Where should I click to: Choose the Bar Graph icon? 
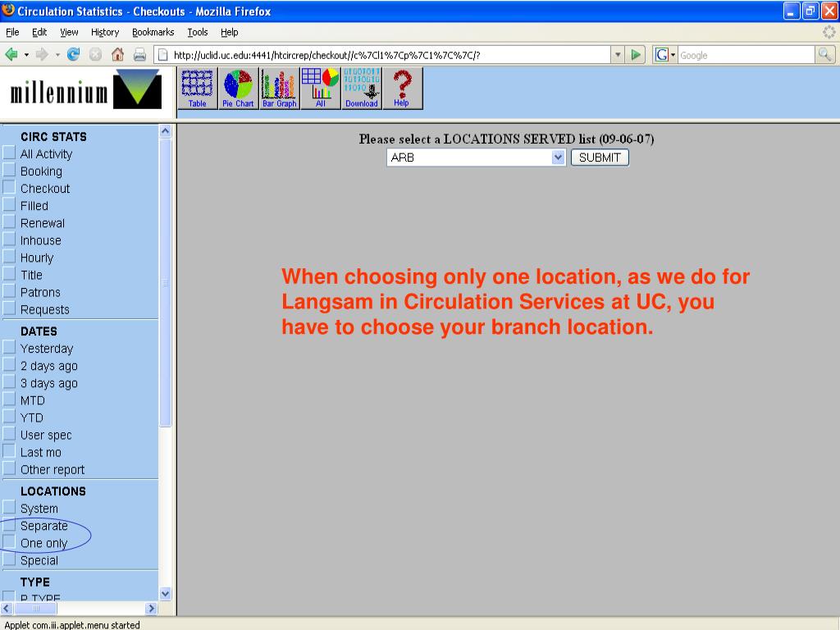pyautogui.click(x=279, y=89)
